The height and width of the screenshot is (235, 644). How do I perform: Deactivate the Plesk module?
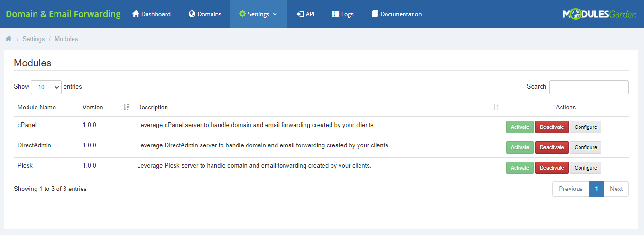[552, 168]
